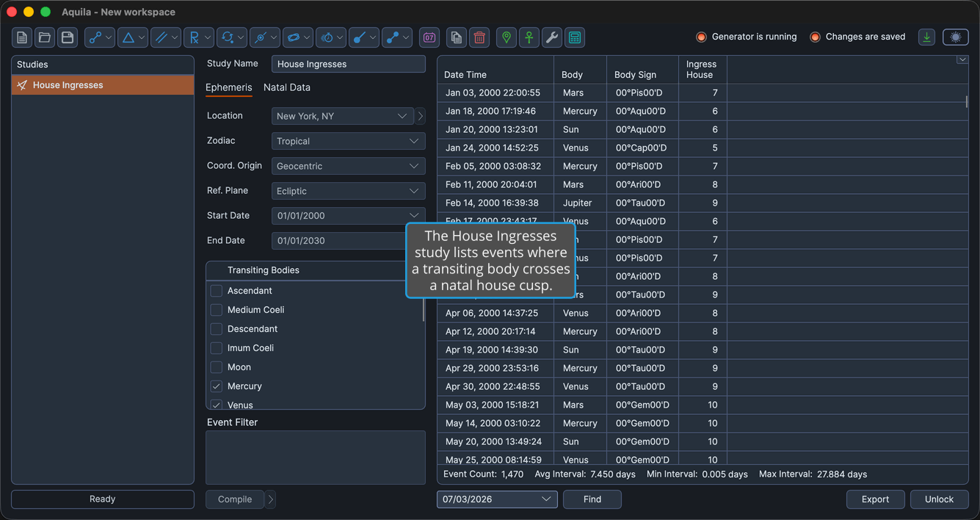Select the Feb 14, 2000 16:39:38 Jupiter row
980x520 pixels.
click(x=703, y=203)
